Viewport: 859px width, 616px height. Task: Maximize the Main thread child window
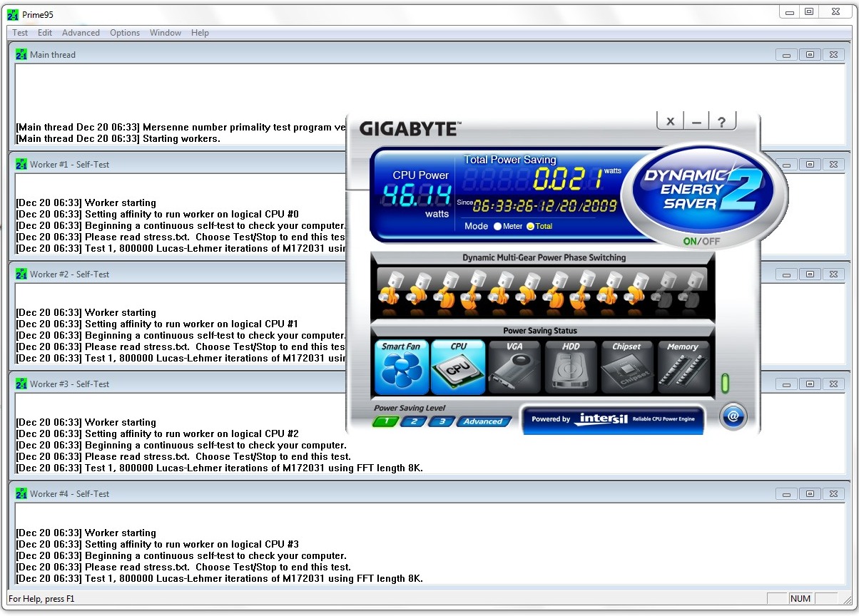click(x=810, y=55)
